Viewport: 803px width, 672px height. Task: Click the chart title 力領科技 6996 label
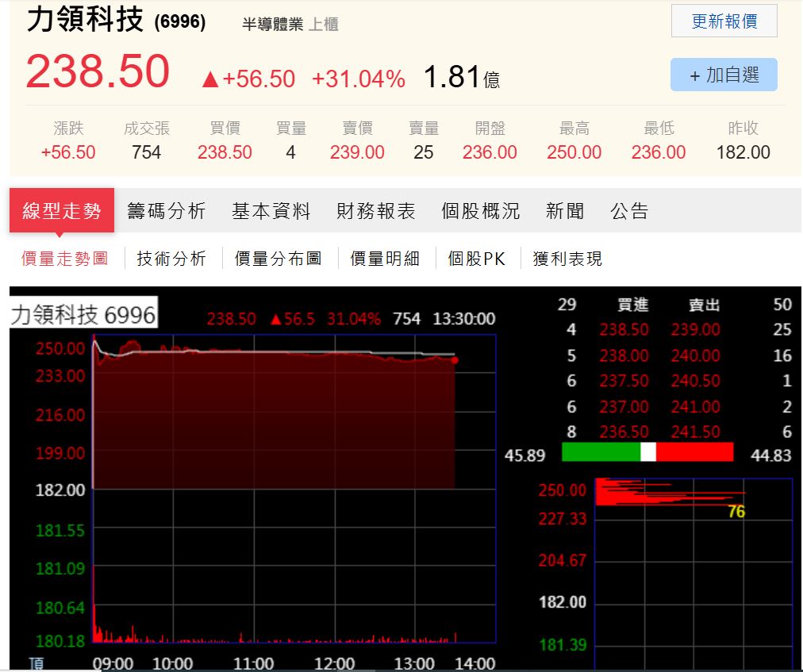pyautogui.click(x=83, y=313)
